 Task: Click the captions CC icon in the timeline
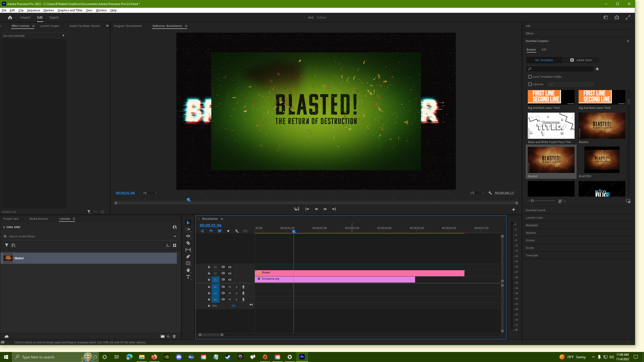[245, 231]
